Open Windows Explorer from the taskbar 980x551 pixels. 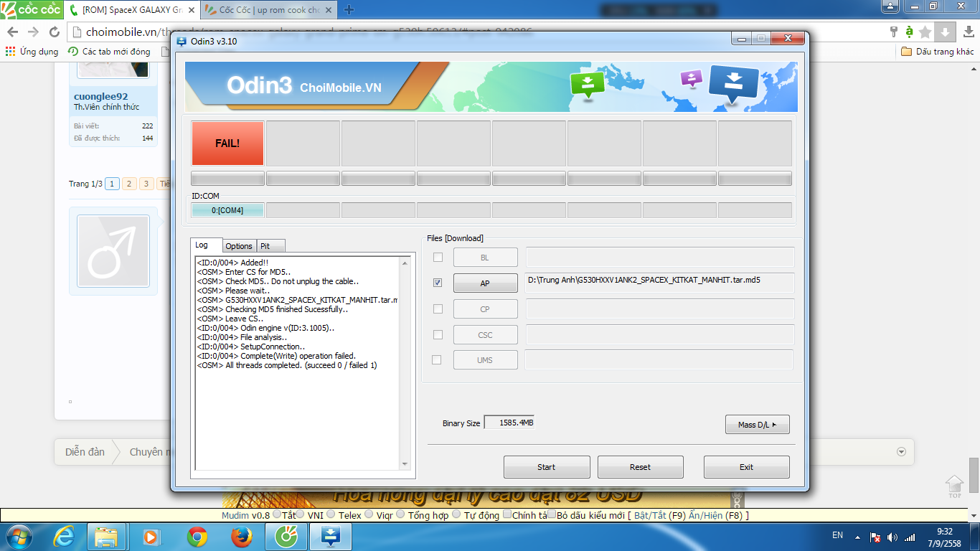106,537
